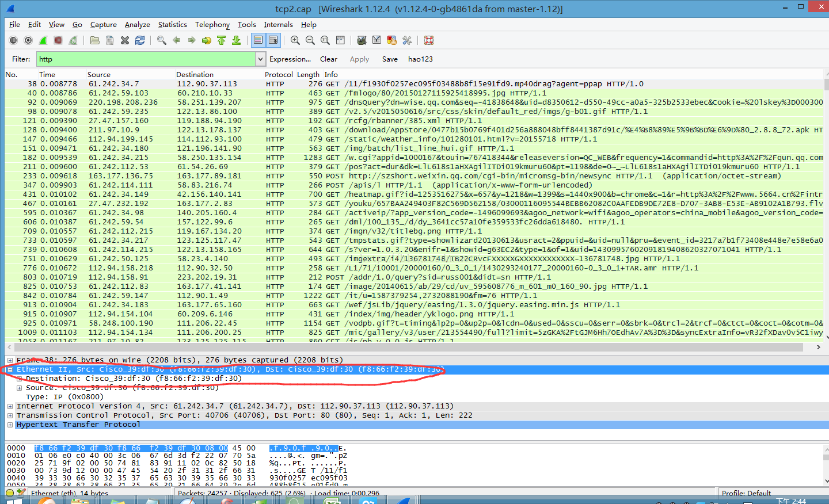This screenshot has width=829, height=504.
Task: Click the Expression... filter button
Action: click(x=290, y=59)
